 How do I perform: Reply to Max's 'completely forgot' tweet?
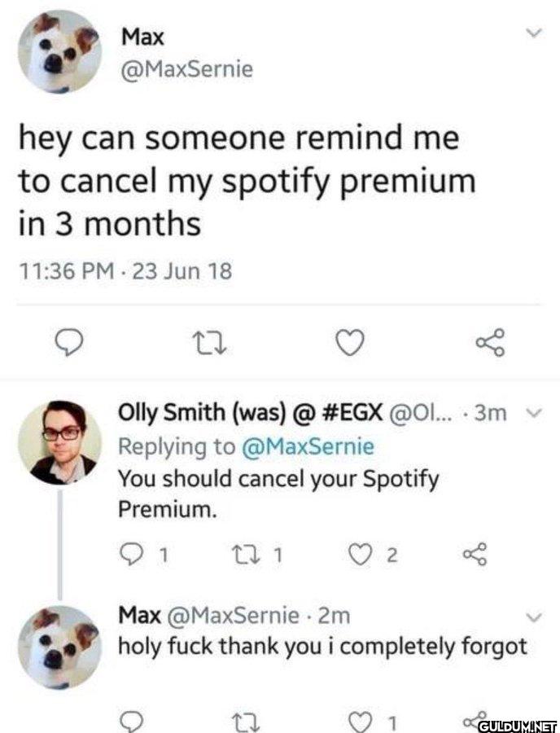(x=131, y=722)
